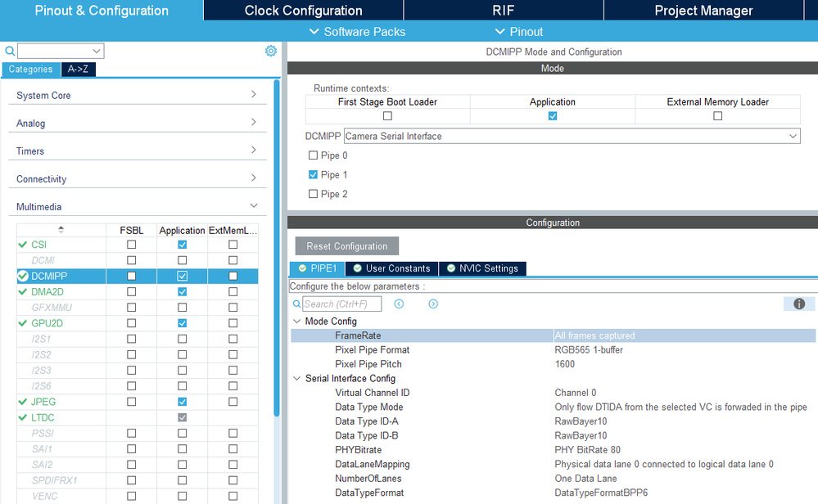This screenshot has width=818, height=504.
Task: Click the green check icon next to LTDC
Action: point(22,417)
